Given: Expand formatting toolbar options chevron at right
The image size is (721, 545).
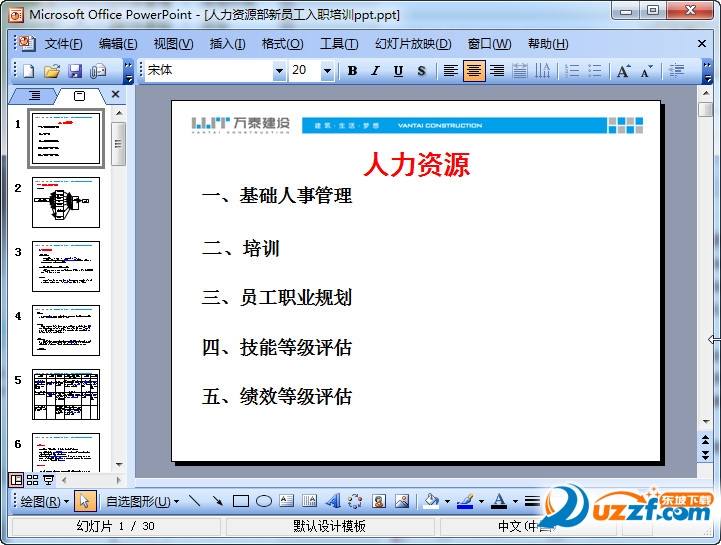Looking at the screenshot, I should tap(707, 71).
